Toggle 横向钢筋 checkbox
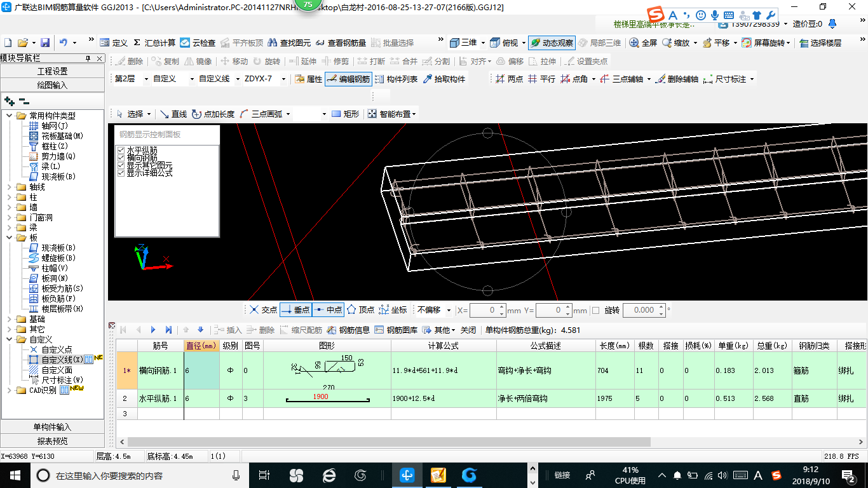868x488 pixels. [x=121, y=158]
